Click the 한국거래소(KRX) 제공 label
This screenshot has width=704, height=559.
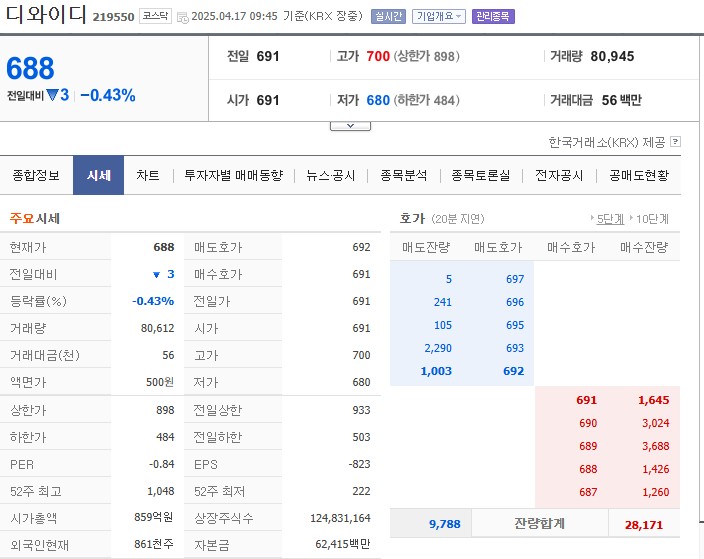[607, 142]
